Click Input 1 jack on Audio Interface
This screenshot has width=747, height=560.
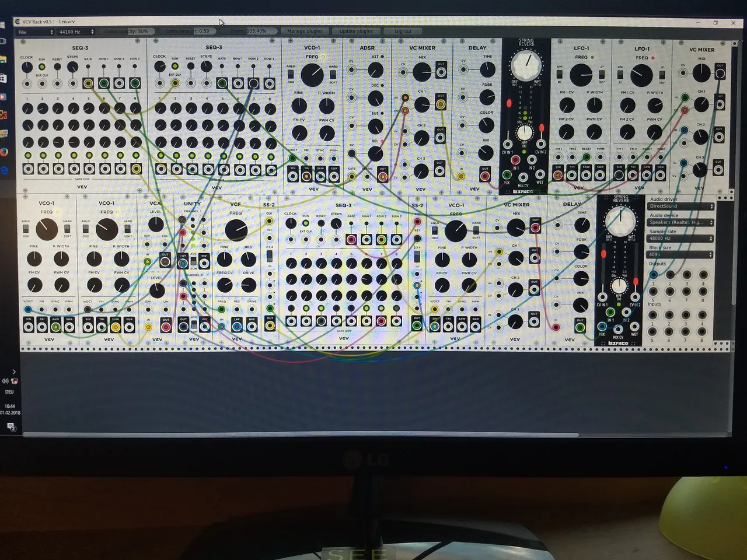[654, 315]
